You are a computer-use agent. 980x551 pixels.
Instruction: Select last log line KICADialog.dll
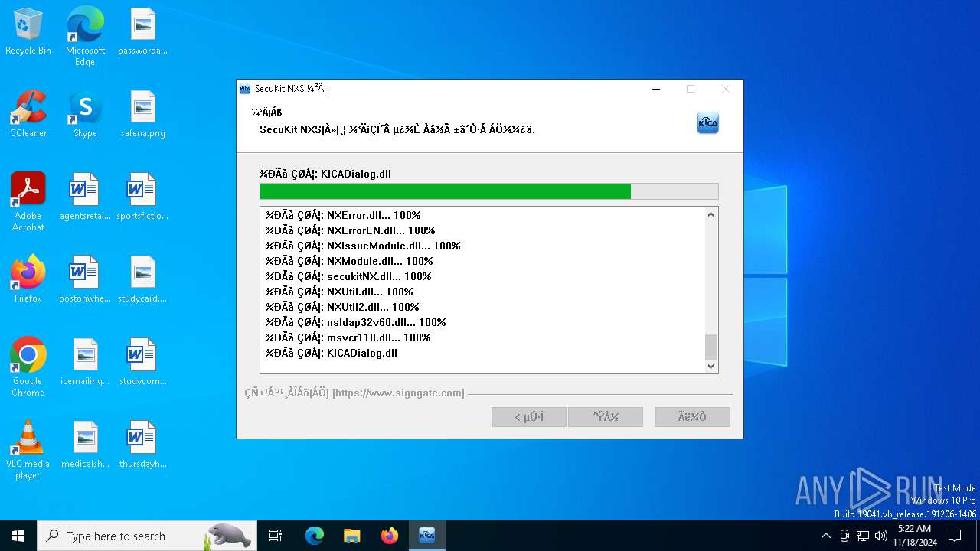[x=332, y=353]
